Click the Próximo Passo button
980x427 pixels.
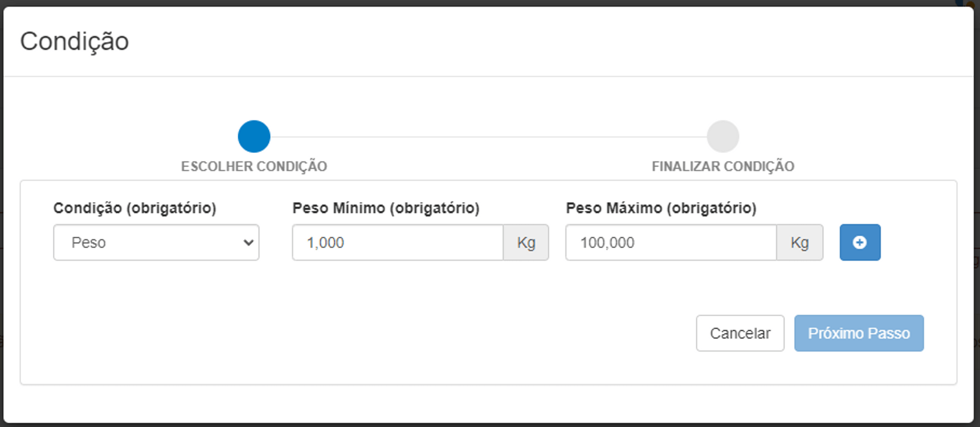tap(859, 333)
